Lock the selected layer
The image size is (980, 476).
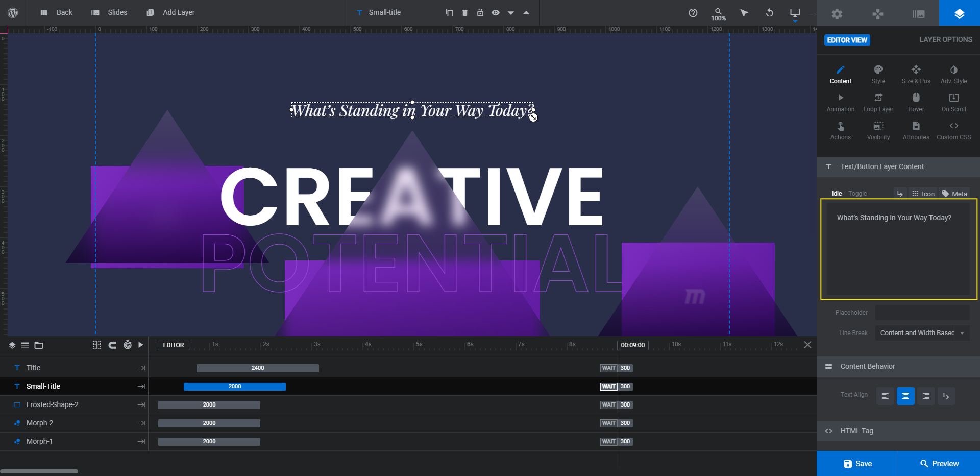(x=480, y=12)
